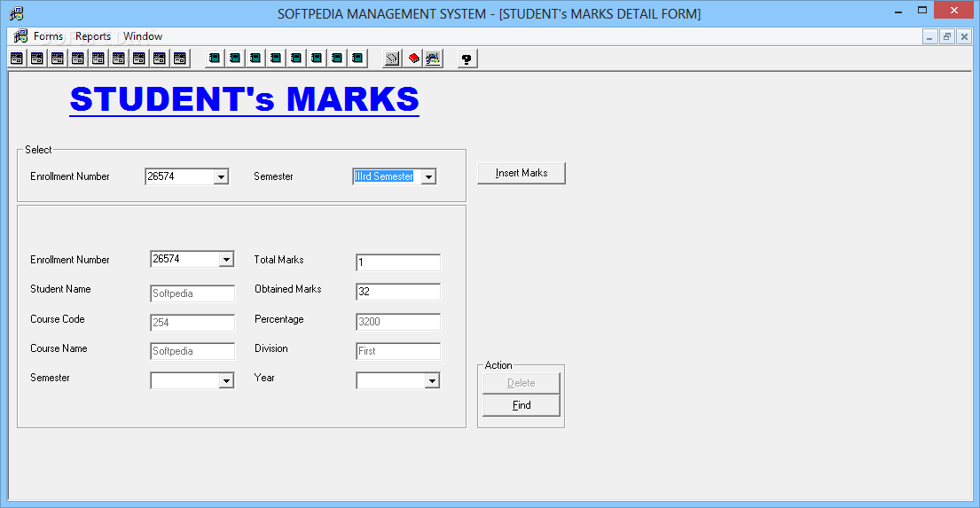Click the third form-window toolbar icon

pos(58,59)
